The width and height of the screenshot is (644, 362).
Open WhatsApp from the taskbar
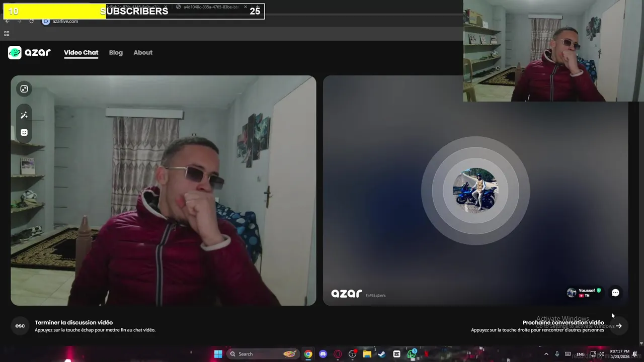pyautogui.click(x=412, y=354)
